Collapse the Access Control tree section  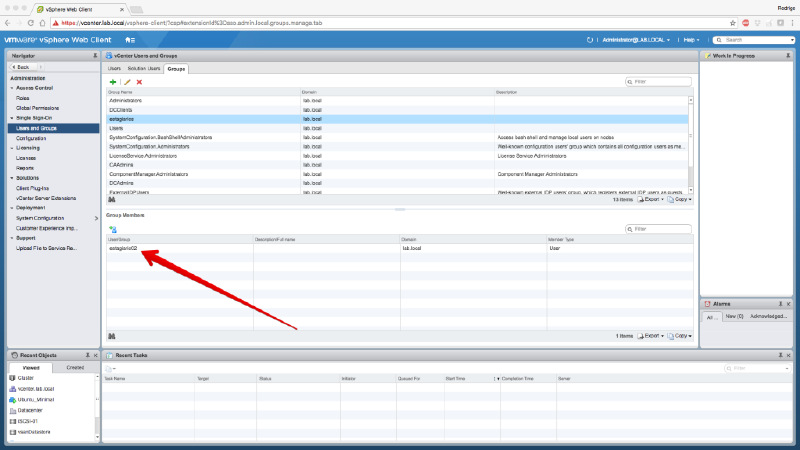12,88
